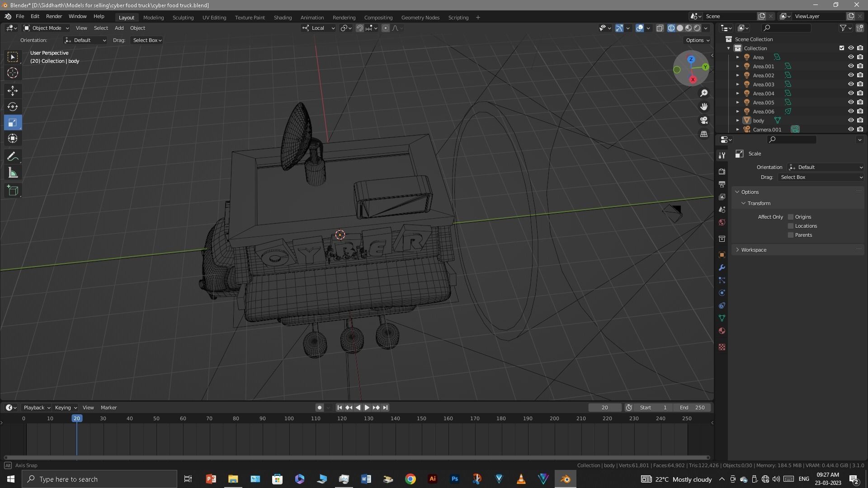Open the Object Data properties tab icon
Image resolution: width=868 pixels, height=488 pixels.
point(722,318)
